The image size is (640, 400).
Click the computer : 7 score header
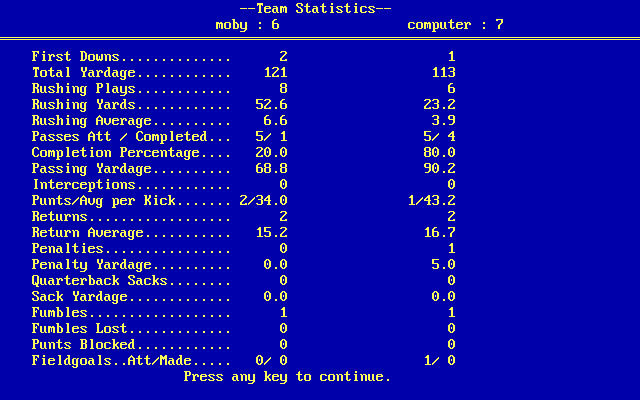[x=455, y=25]
